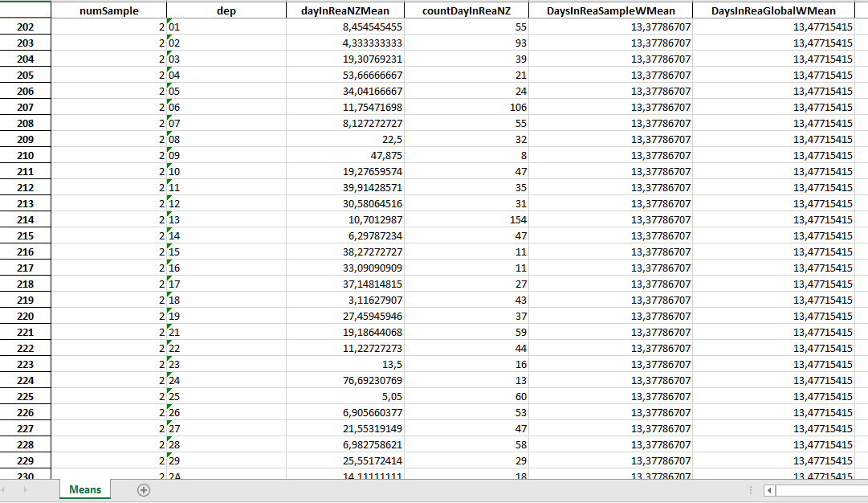Switch to the Means sheet tab
Screen dimensions: 868x503
click(84, 489)
